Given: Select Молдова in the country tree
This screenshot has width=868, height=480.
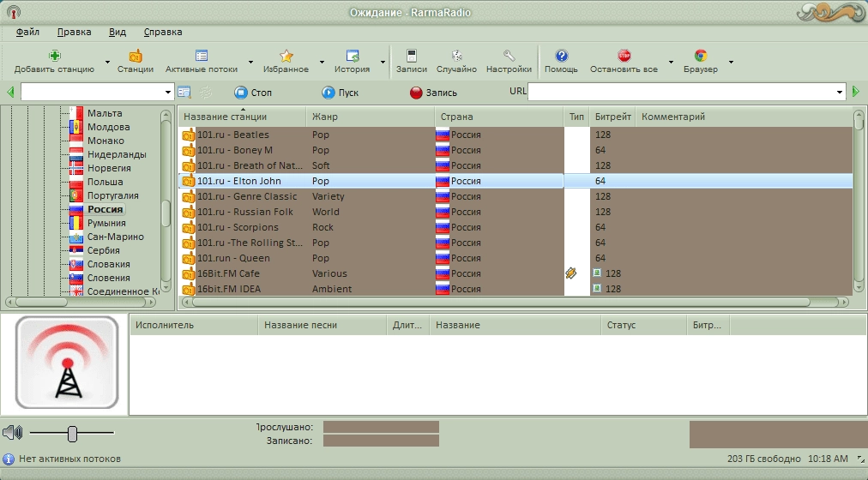Looking at the screenshot, I should click(x=108, y=127).
